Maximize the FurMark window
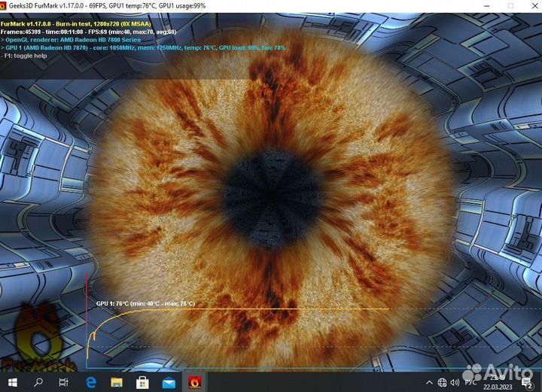The width and height of the screenshot is (542, 392). click(x=510, y=6)
